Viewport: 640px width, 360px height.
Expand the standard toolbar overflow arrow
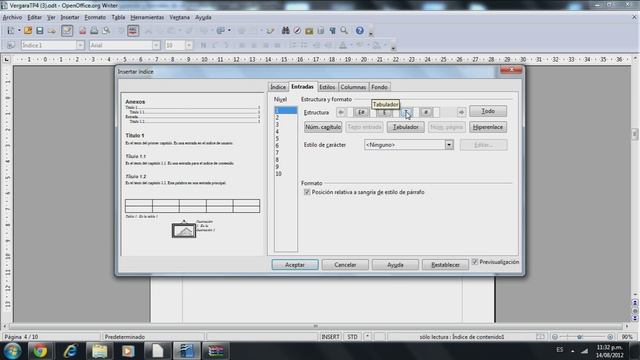(371, 33)
